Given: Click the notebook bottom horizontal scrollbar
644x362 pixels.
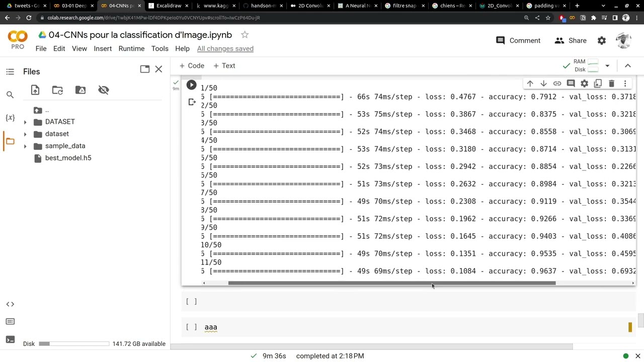Looking at the screenshot, I should click(x=371, y=346).
